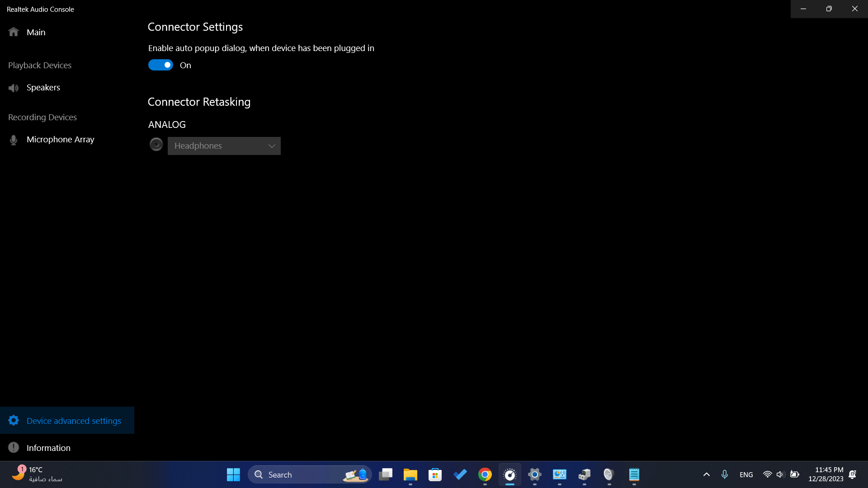Open Google Chrome from taskbar

[485, 475]
